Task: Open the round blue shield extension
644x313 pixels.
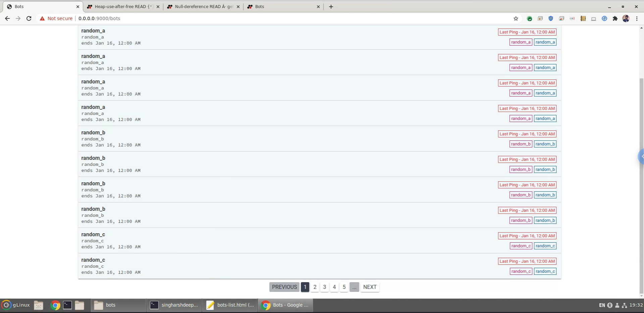Action: pos(604,18)
